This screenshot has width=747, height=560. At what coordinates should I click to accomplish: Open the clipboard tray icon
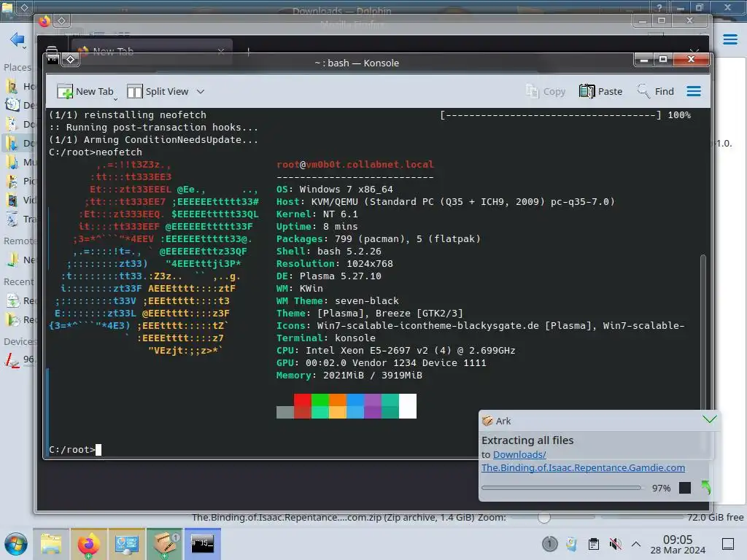coord(594,543)
